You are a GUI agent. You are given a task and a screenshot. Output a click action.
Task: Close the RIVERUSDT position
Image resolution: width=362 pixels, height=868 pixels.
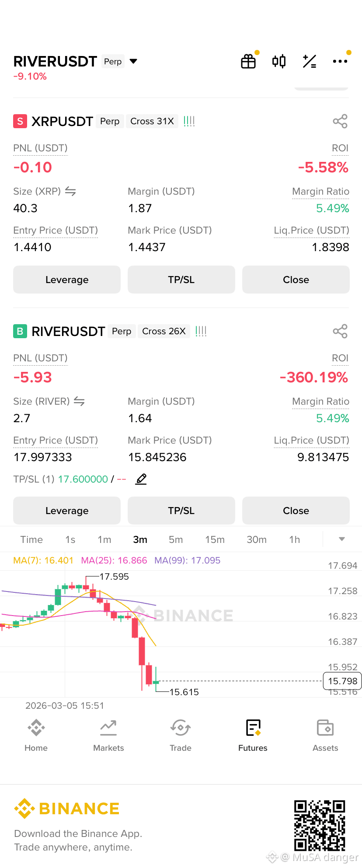point(296,511)
